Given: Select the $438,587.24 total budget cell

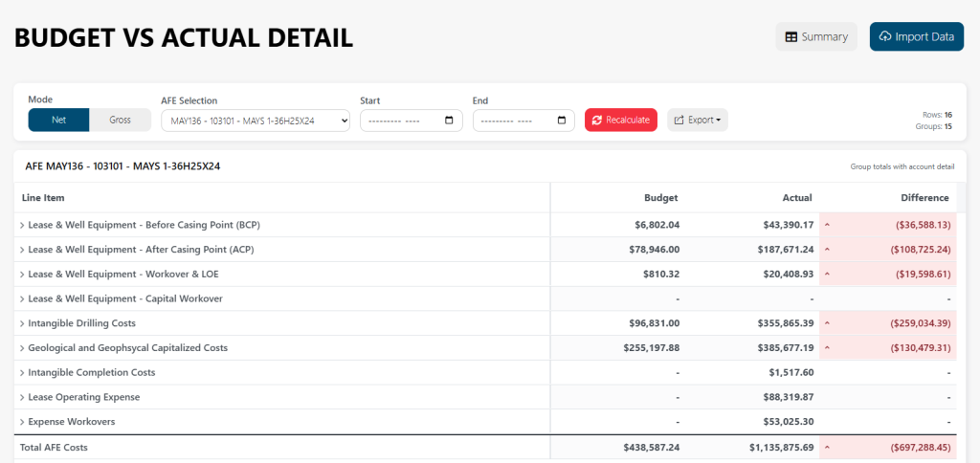Looking at the screenshot, I should pos(617,448).
